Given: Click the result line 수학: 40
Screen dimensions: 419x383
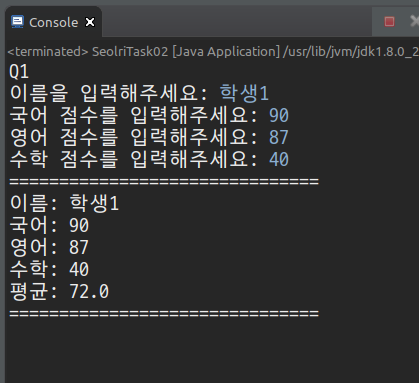Looking at the screenshot, I should [49, 269].
